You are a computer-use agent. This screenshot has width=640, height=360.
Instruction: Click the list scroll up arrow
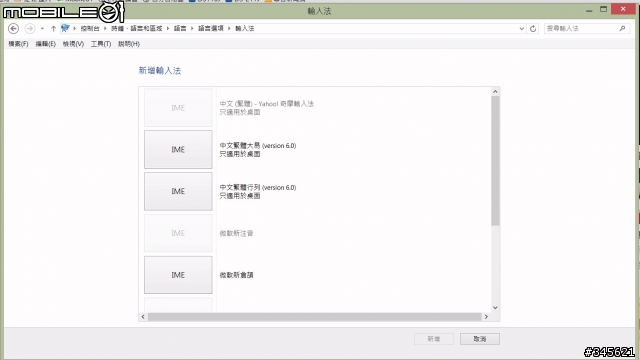(495, 91)
